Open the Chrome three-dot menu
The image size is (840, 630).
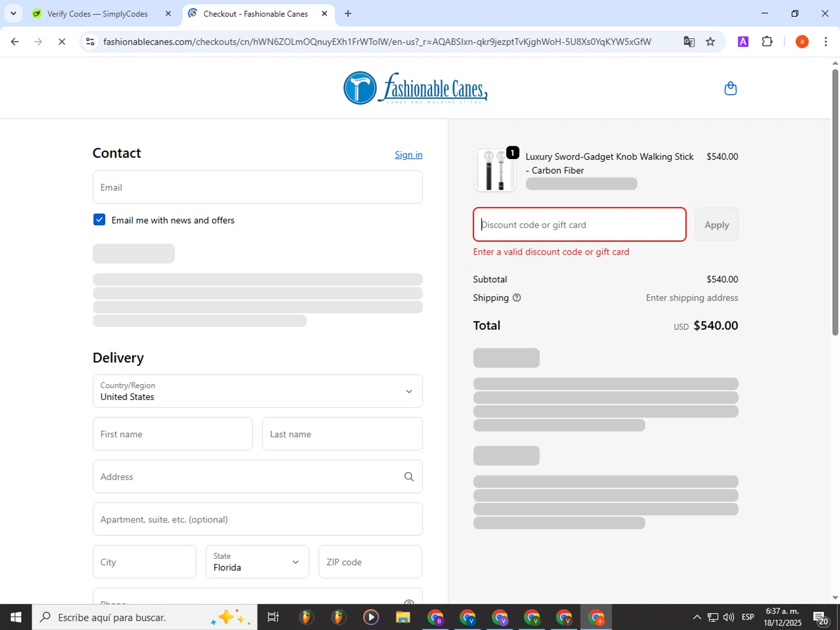tap(825, 41)
